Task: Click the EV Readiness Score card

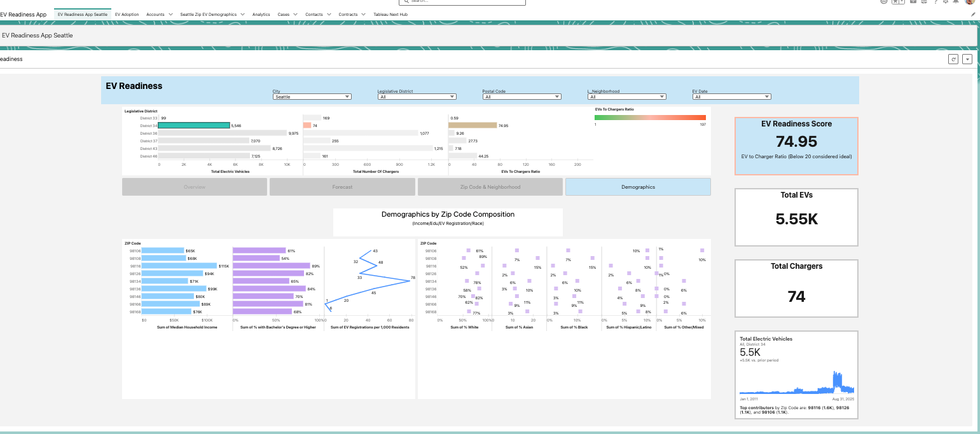Action: click(796, 146)
